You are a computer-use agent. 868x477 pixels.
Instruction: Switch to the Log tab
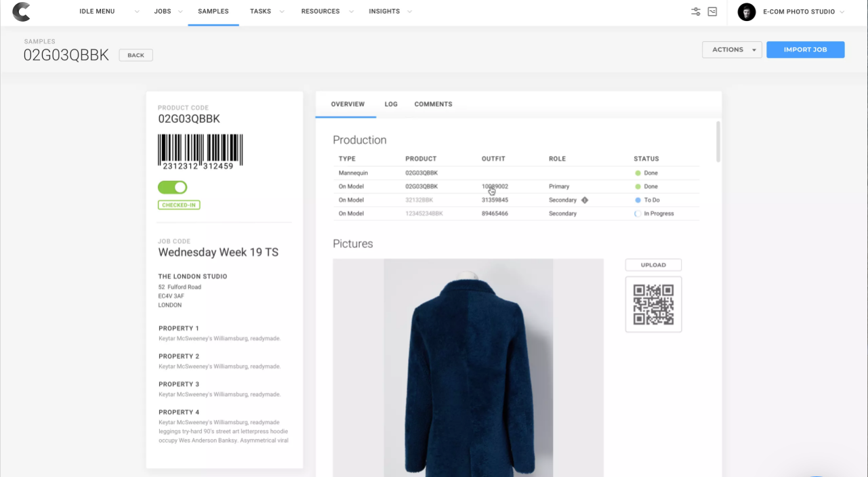click(391, 104)
